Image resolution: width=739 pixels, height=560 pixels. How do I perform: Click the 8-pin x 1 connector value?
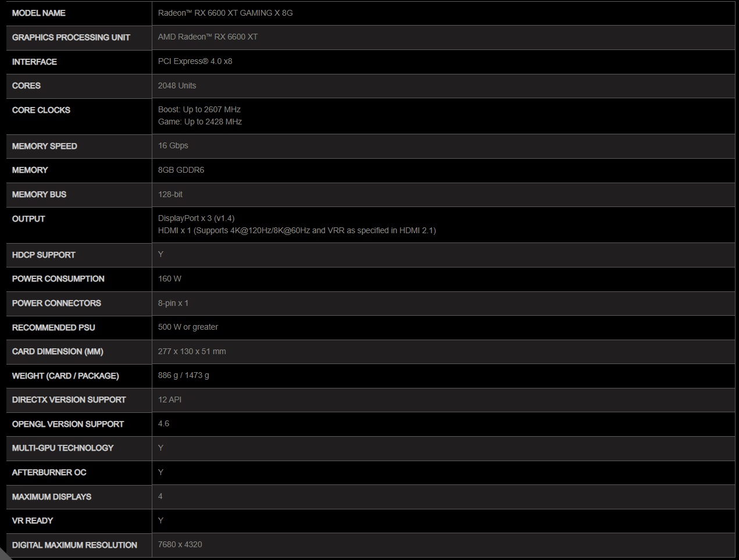coord(173,303)
